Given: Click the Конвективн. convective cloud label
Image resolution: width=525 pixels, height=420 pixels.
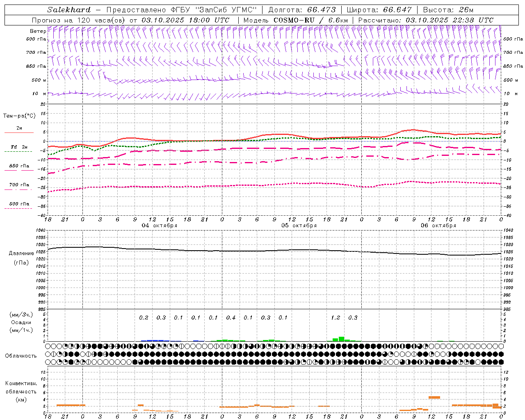Looking at the screenshot, I should pyautogui.click(x=21, y=383).
